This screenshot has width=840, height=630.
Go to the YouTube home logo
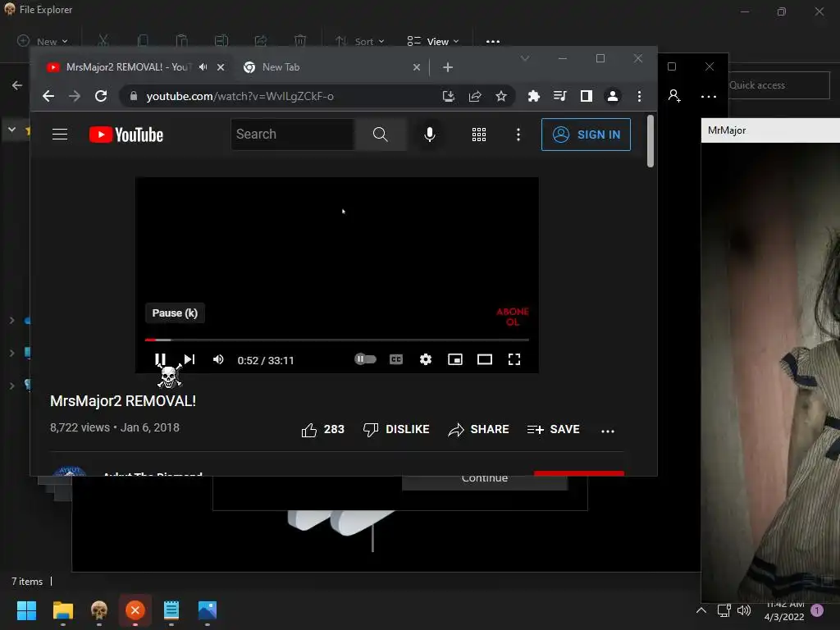[126, 135]
